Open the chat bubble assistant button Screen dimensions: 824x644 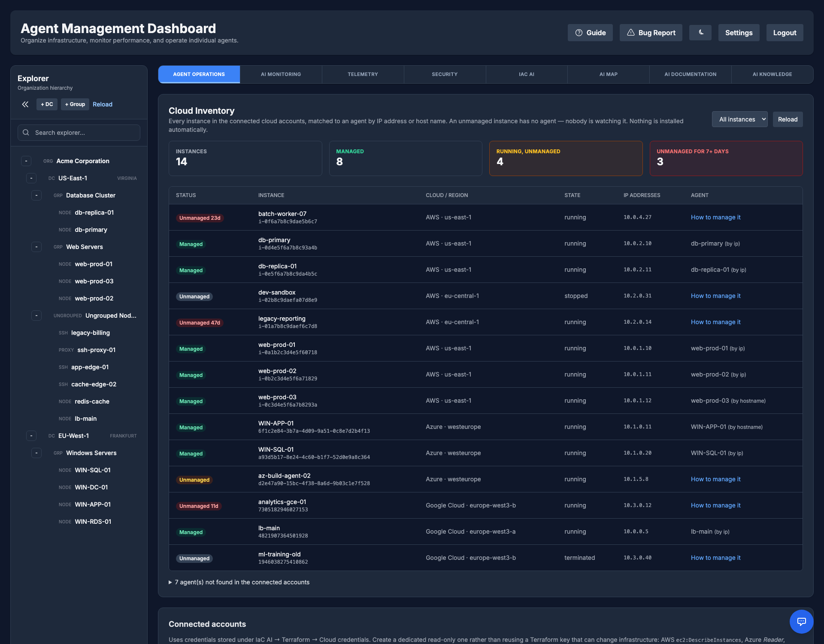(801, 621)
